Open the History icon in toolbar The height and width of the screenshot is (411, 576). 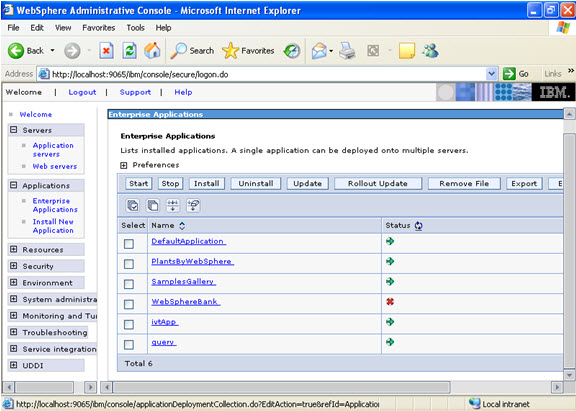[x=292, y=51]
